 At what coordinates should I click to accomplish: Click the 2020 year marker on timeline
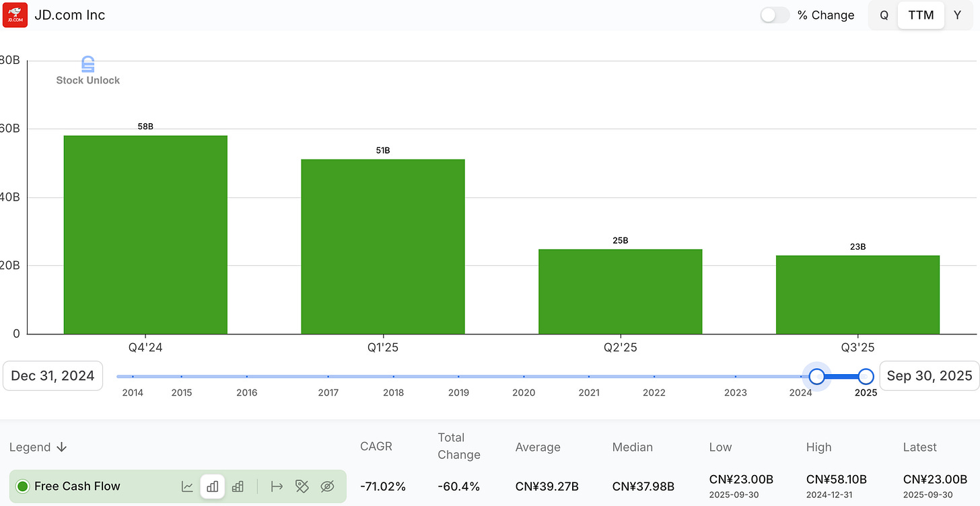(x=524, y=392)
